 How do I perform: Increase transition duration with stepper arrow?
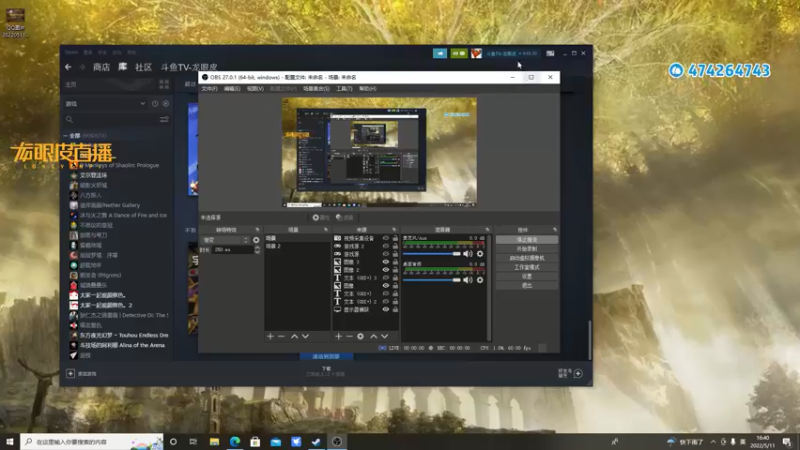pyautogui.click(x=257, y=247)
